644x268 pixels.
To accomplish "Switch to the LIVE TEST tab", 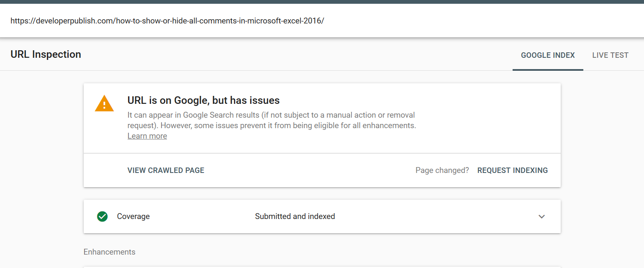I will pos(610,55).
